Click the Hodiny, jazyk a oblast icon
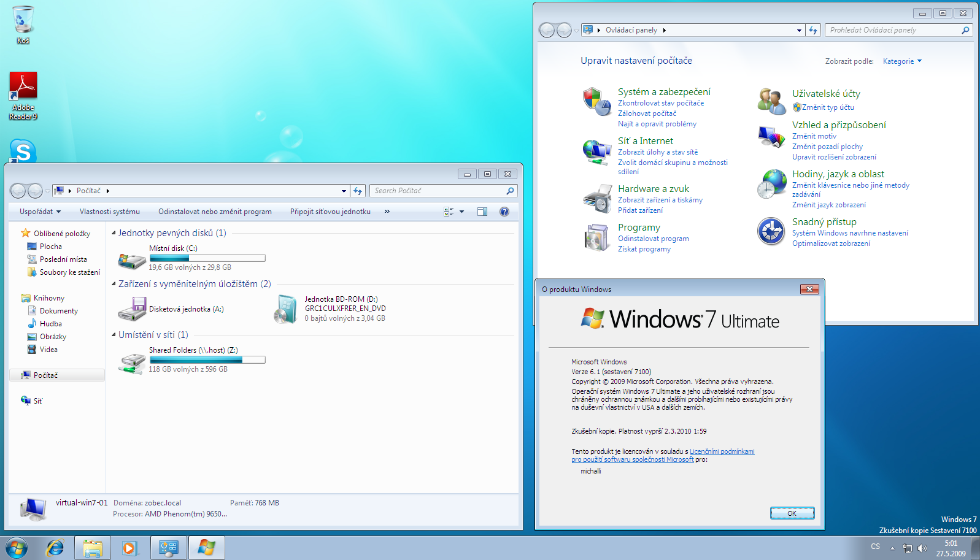Viewport: 980px width, 560px height. [x=771, y=184]
